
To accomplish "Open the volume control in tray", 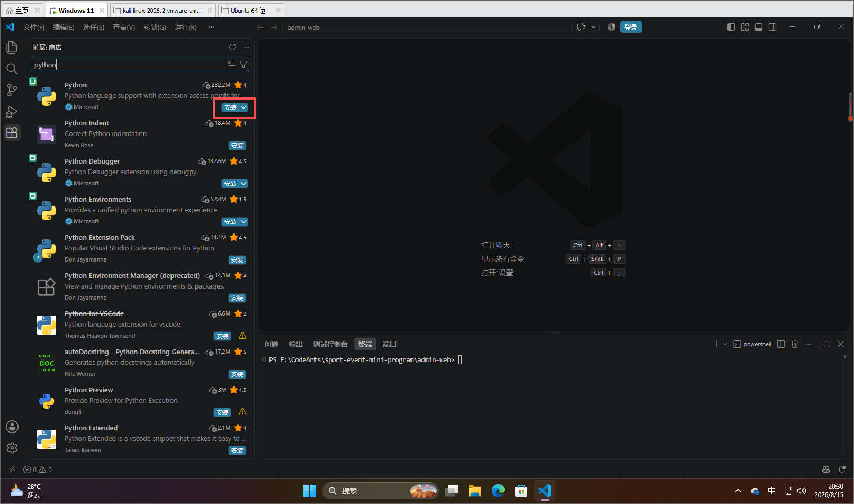I will [802, 491].
